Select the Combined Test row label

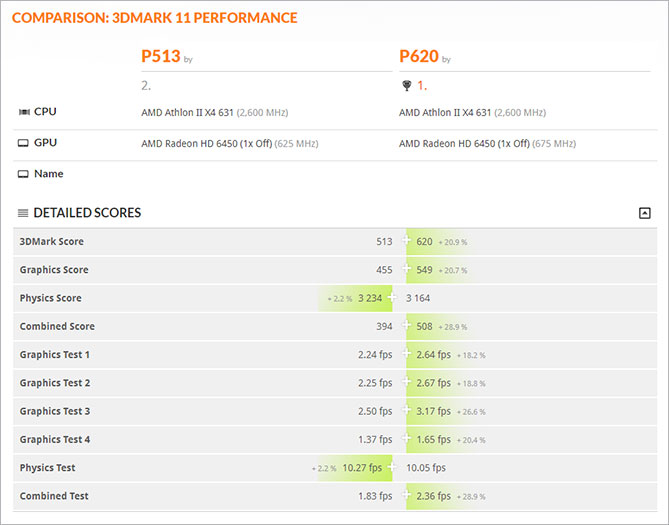54,496
